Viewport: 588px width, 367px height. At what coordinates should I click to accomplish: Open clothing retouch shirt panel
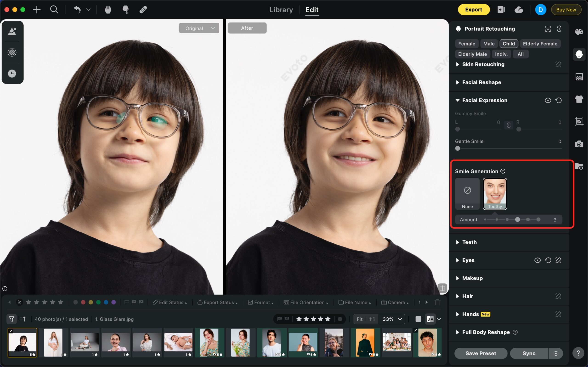pyautogui.click(x=579, y=99)
